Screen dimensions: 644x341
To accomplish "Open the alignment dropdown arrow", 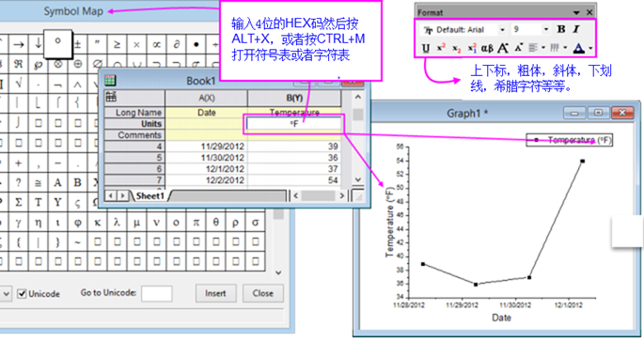I will click(543, 48).
